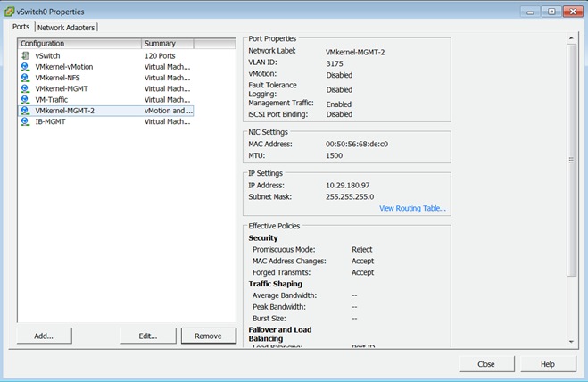Viewport: 588px width, 382px height.
Task: Sort by the Summary column header
Action: click(x=168, y=43)
